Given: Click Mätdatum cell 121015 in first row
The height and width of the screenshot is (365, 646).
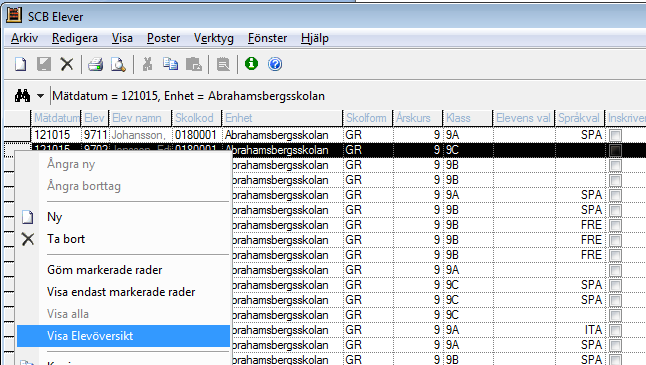Looking at the screenshot, I should click(56, 135).
